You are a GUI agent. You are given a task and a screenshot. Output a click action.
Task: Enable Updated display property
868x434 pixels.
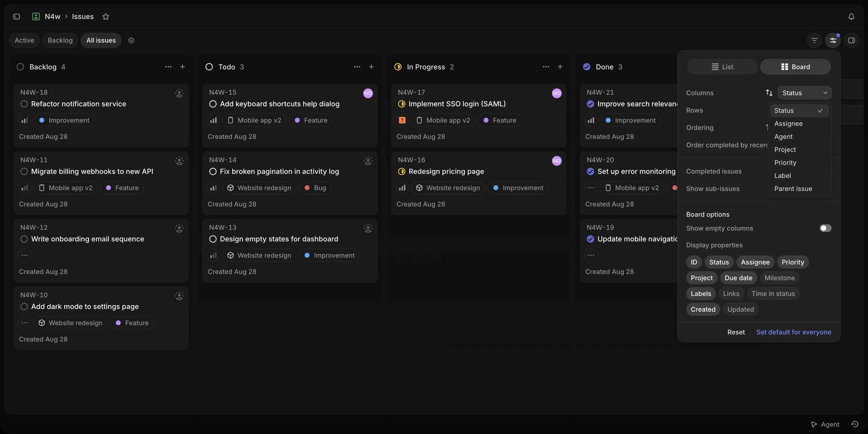[x=741, y=309]
